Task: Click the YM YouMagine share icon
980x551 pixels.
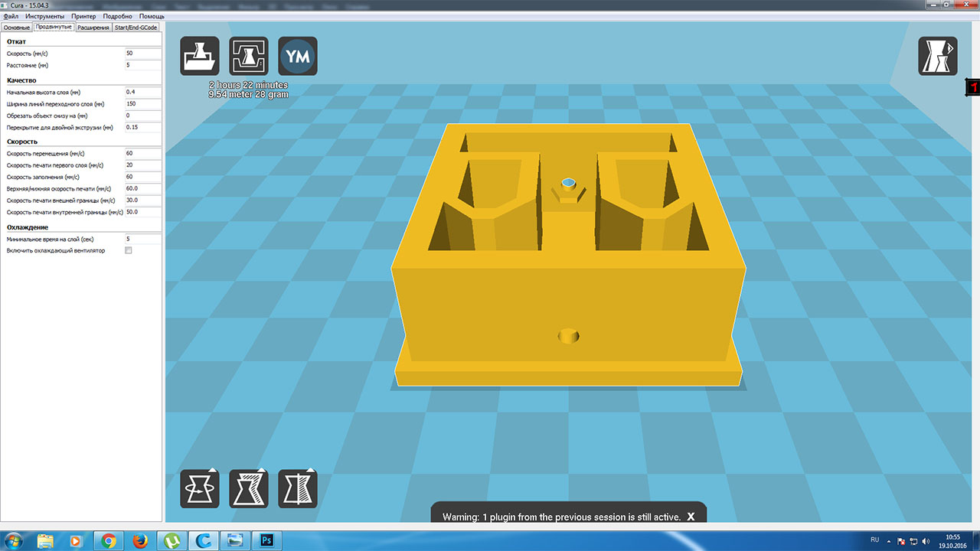Action: 298,56
